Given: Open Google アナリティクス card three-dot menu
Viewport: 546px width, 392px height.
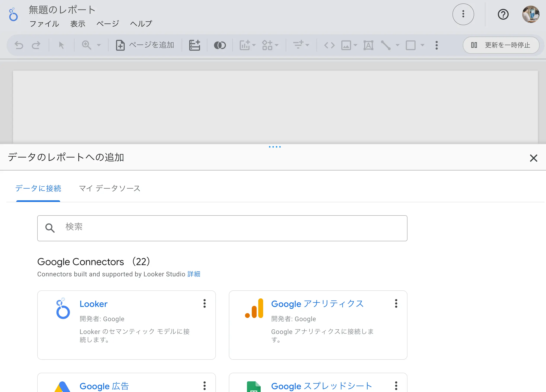Looking at the screenshot, I should (396, 303).
